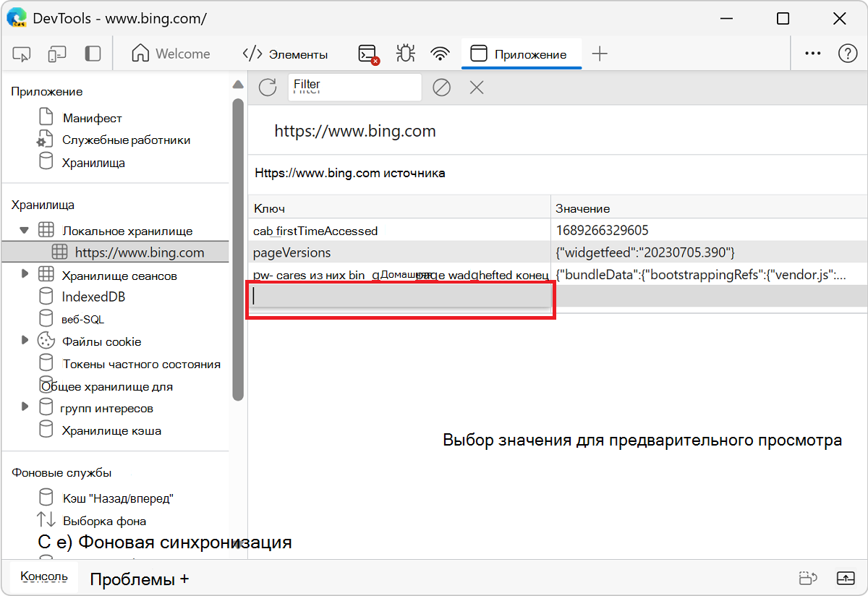Image resolution: width=868 pixels, height=596 pixels.
Task: Open the DevTools help question icon
Action: (x=847, y=54)
